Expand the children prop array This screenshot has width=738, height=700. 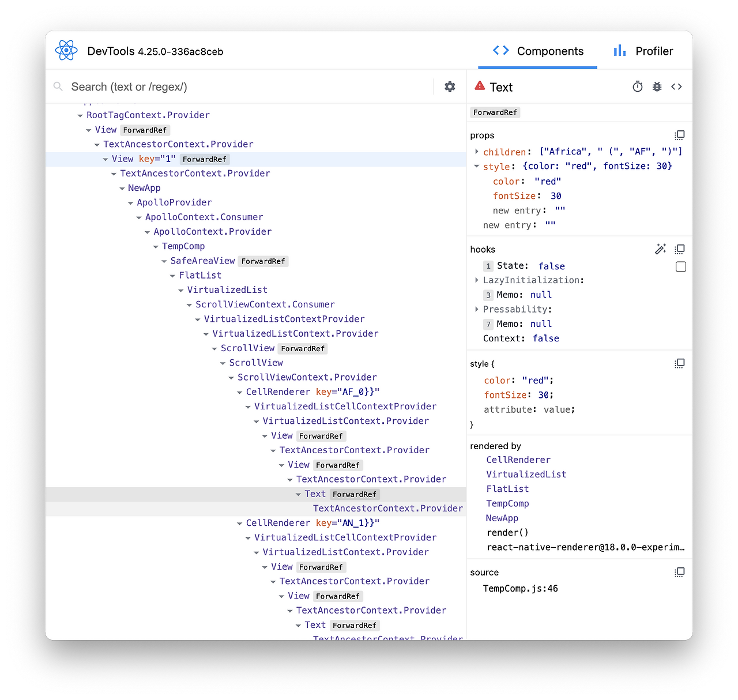pos(476,152)
